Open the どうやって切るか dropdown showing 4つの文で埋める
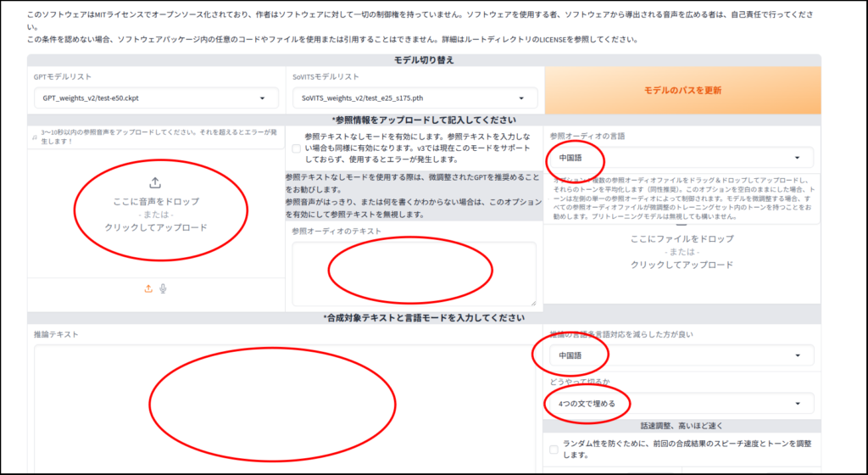 [x=678, y=403]
